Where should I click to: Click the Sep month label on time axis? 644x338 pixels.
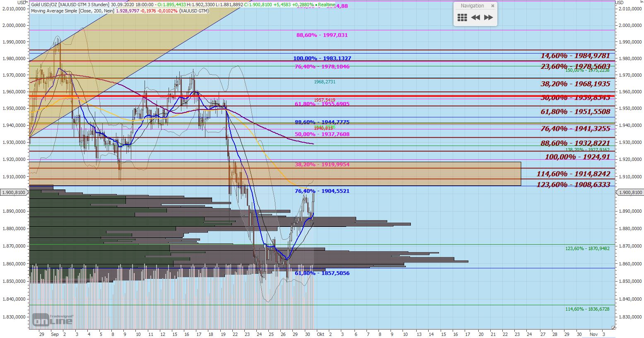[x=55, y=334]
